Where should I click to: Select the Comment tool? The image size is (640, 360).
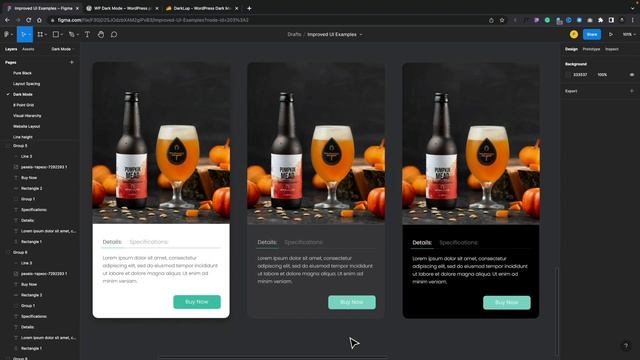pyautogui.click(x=114, y=34)
